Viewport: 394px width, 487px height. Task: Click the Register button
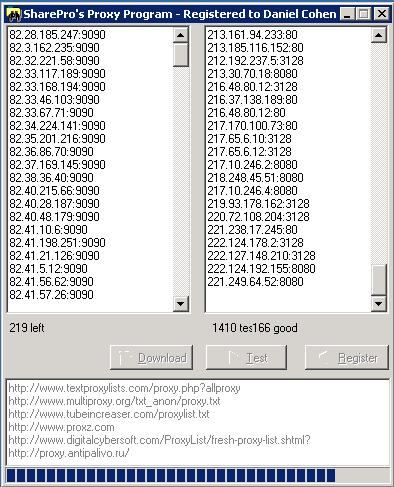[x=347, y=358]
